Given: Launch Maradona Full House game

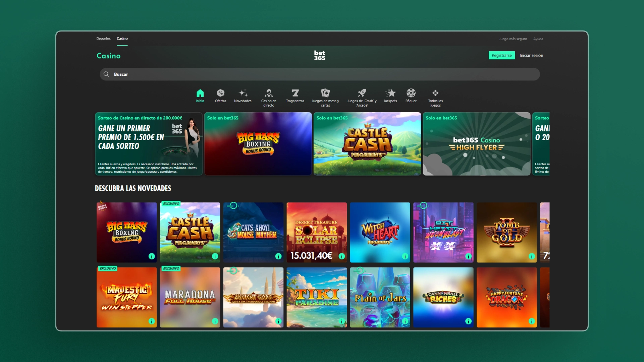Looking at the screenshot, I should click(190, 297).
